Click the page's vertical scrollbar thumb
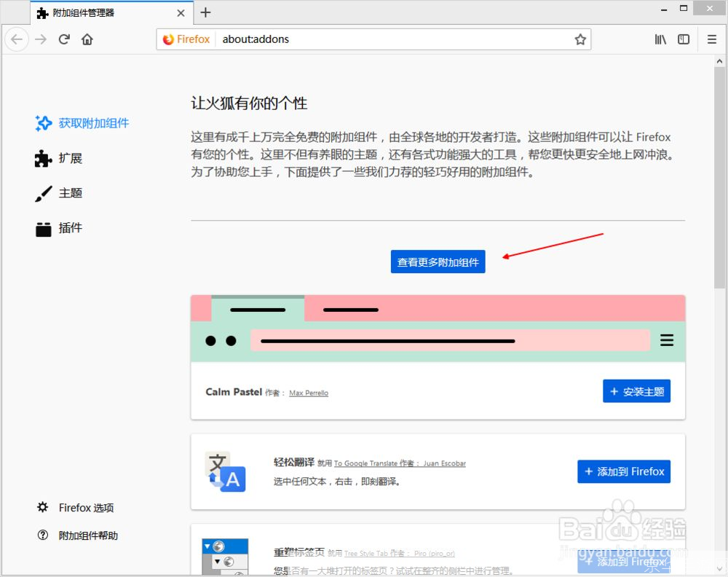 pos(719,178)
